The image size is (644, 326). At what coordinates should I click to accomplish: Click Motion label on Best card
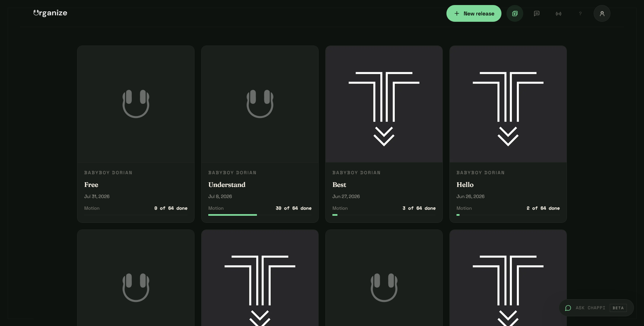(x=340, y=208)
